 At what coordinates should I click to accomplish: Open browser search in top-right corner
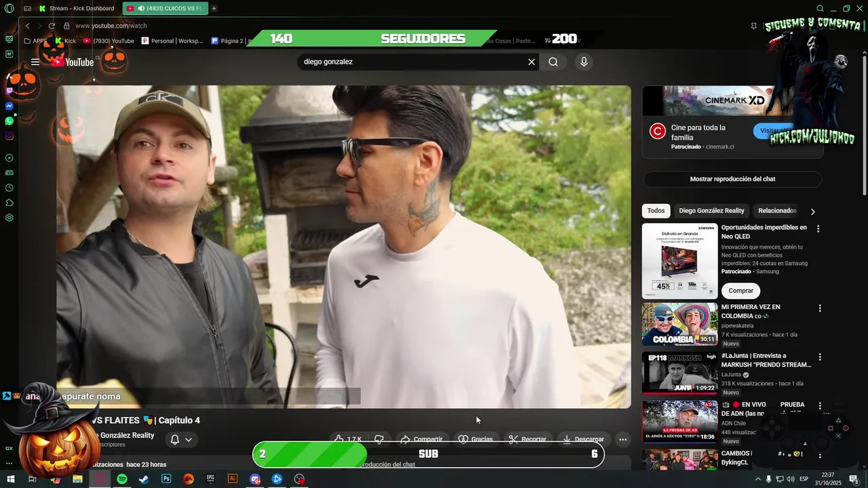[x=820, y=8]
